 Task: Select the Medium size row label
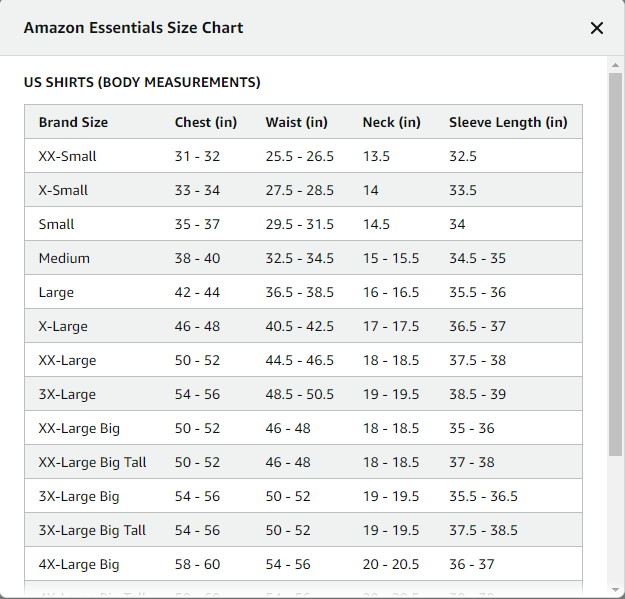64,258
